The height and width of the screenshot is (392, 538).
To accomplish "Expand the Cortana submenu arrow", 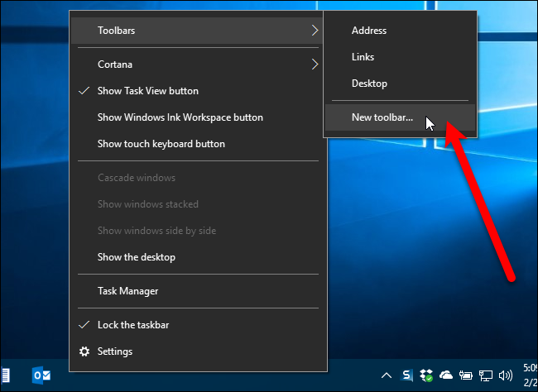I will [315, 64].
